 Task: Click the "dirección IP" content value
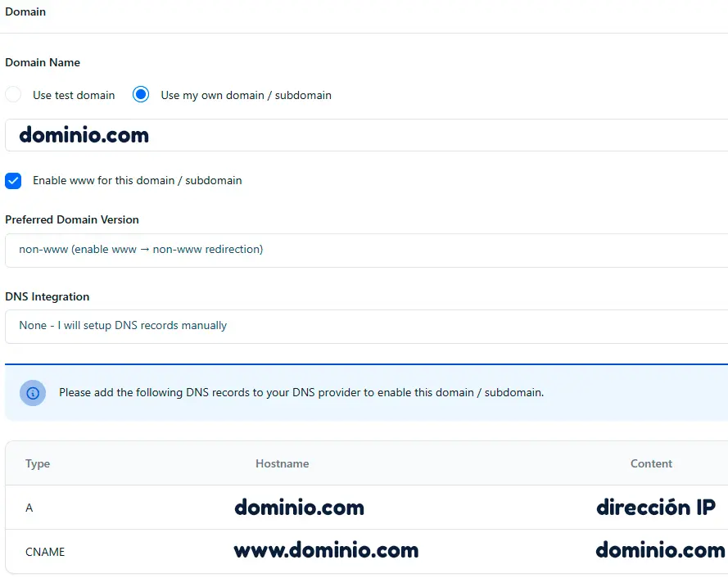click(657, 507)
